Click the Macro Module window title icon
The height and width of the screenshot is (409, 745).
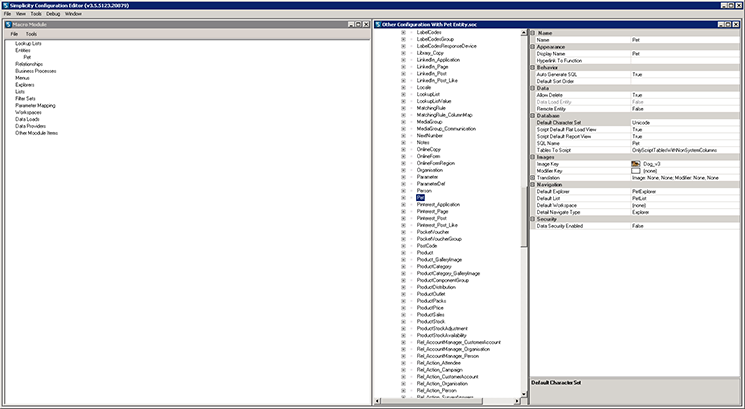click(8, 24)
